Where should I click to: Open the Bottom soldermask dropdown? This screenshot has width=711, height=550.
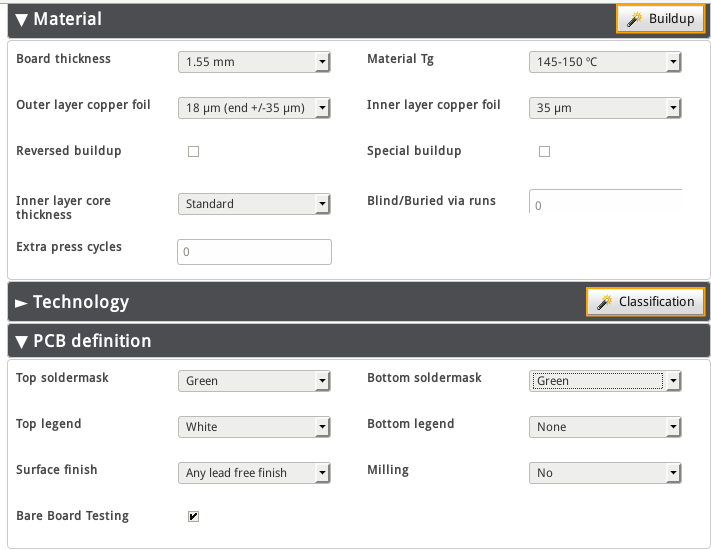pyautogui.click(x=605, y=381)
